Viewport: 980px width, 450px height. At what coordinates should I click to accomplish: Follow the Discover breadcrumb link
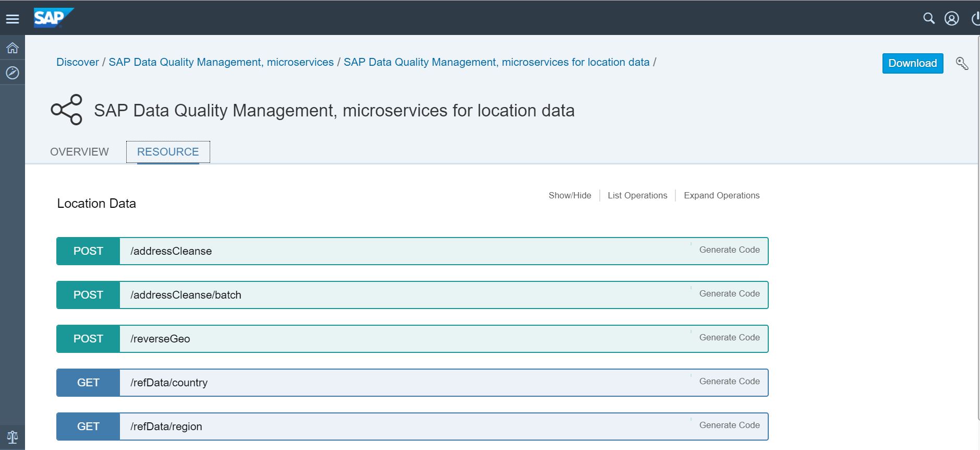click(x=77, y=62)
